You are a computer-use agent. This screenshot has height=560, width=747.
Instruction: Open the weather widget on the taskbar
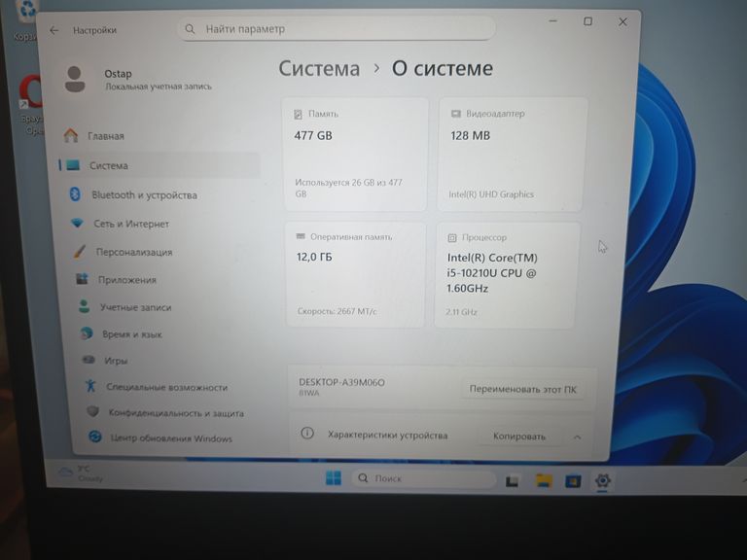(x=81, y=473)
